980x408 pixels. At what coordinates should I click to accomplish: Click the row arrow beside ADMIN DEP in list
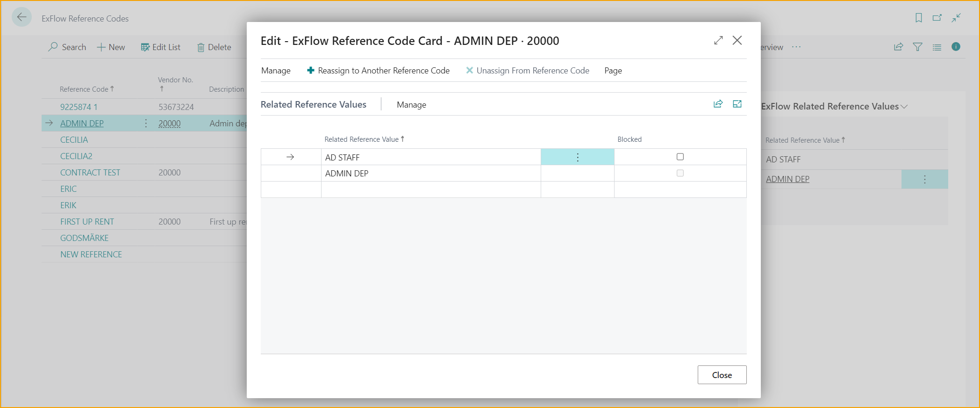49,123
